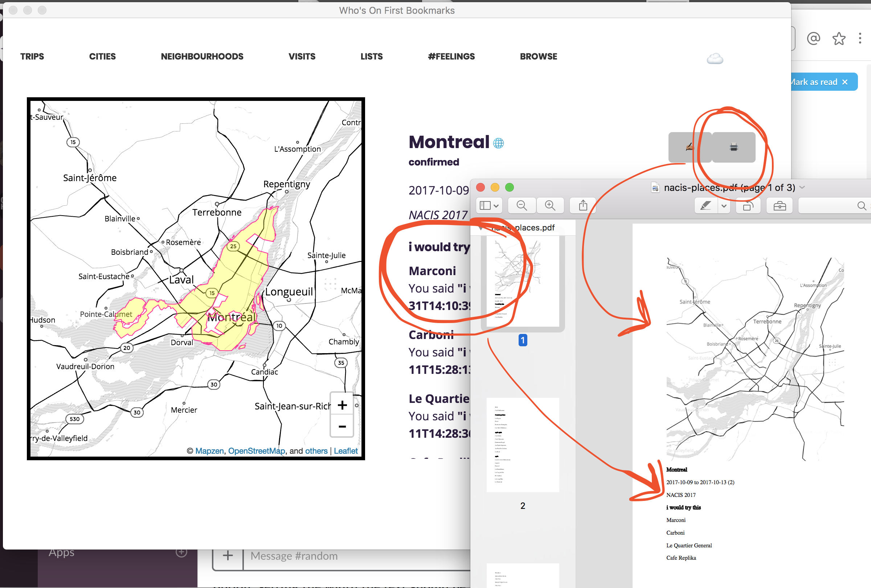Zoom out the map with the minus button
The width and height of the screenshot is (871, 588).
(342, 426)
